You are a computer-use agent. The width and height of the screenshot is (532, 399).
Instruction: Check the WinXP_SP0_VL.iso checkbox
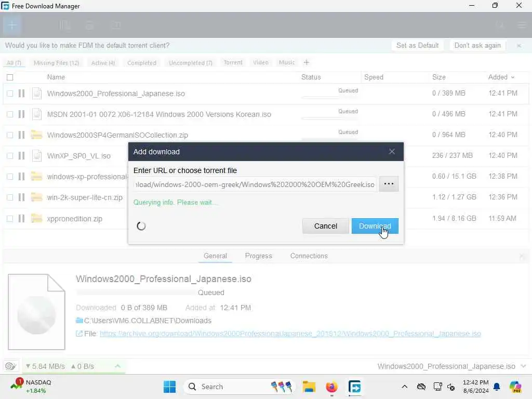pyautogui.click(x=10, y=155)
